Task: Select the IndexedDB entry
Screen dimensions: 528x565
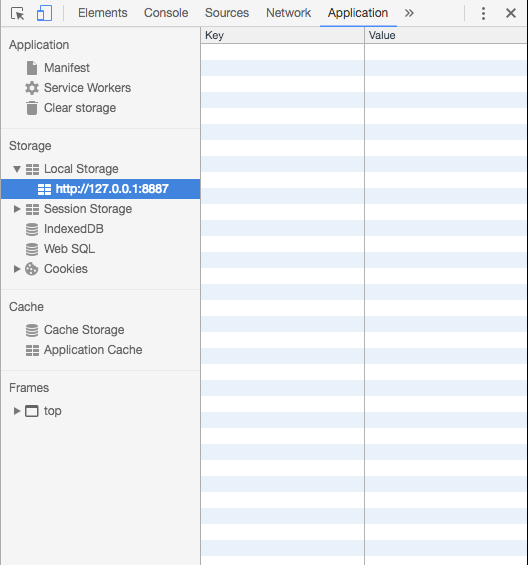Action: point(74,229)
